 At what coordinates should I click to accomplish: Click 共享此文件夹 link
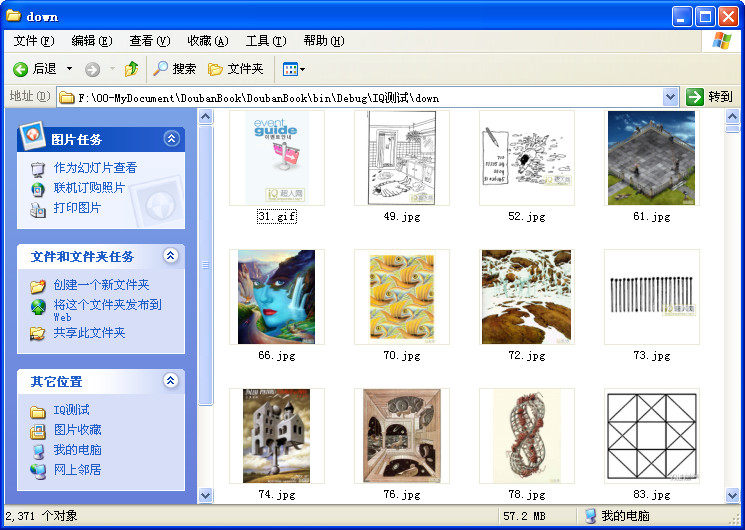pyautogui.click(x=89, y=333)
